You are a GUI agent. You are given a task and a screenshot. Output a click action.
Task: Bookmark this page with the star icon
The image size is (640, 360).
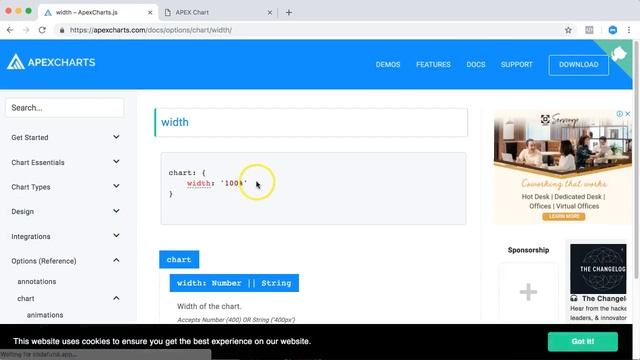click(568, 30)
